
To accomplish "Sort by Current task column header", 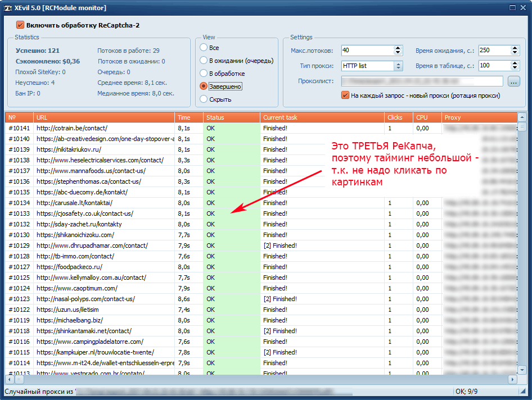I will coord(322,117).
